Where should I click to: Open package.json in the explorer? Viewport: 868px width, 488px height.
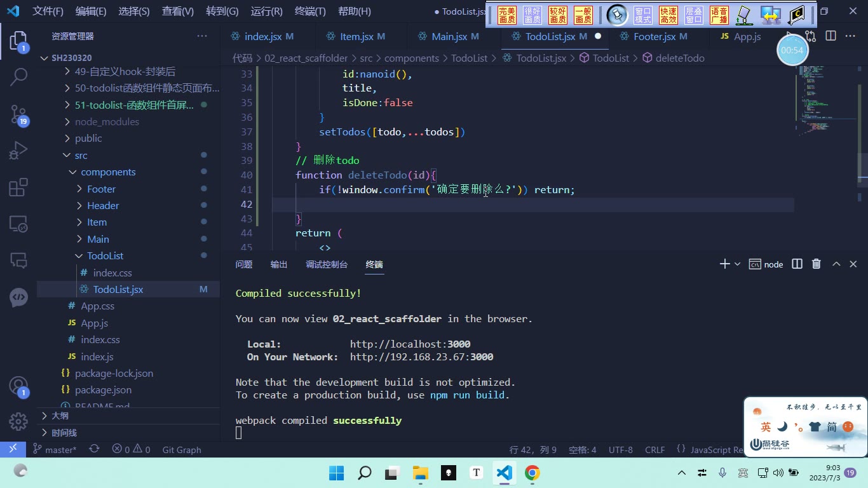pos(103,390)
